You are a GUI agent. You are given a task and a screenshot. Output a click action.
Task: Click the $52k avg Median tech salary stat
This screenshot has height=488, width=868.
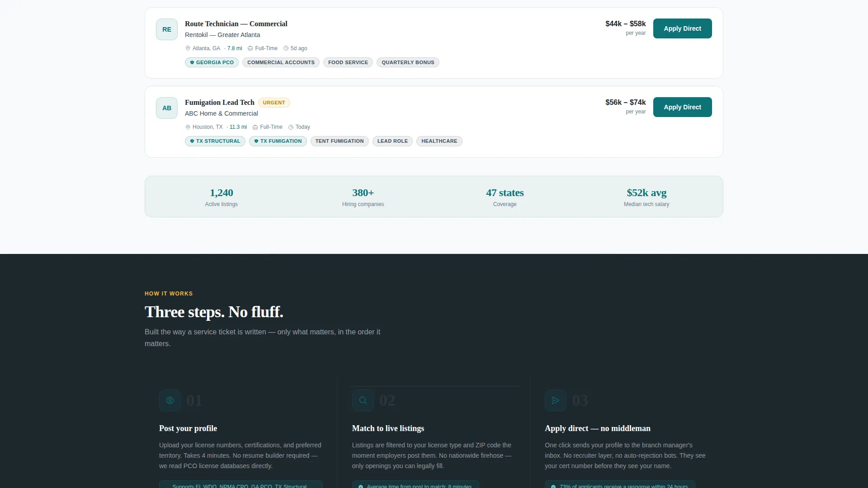(x=646, y=197)
